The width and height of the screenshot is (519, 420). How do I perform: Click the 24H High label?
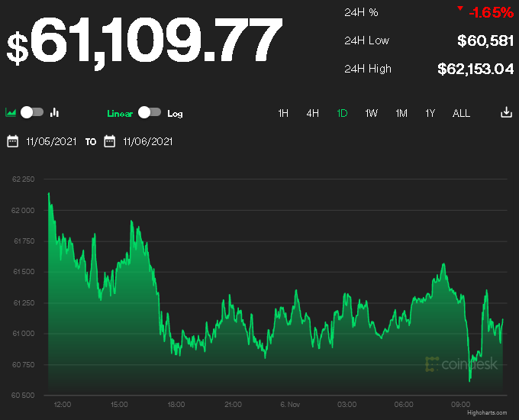368,69
